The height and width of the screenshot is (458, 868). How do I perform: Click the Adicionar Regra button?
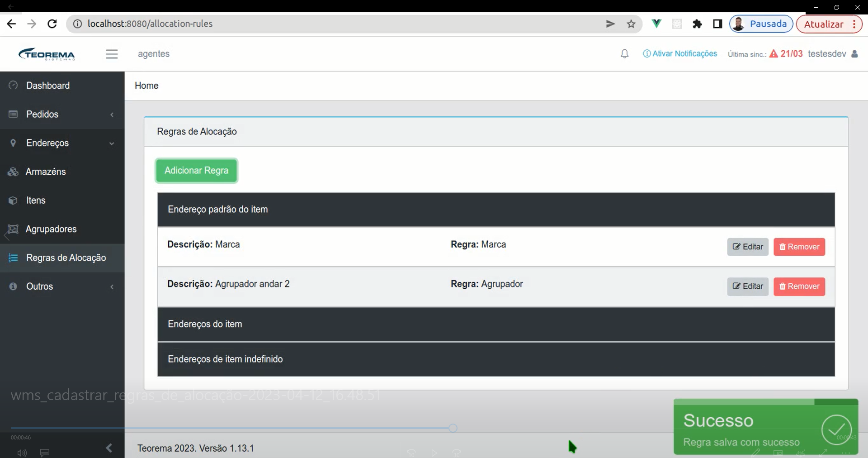click(197, 171)
